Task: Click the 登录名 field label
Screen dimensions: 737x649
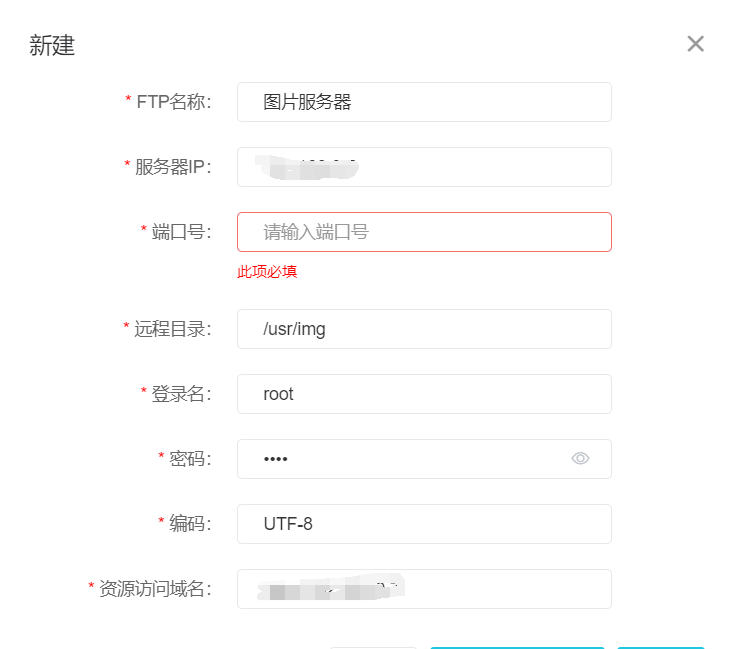Action: (x=181, y=394)
